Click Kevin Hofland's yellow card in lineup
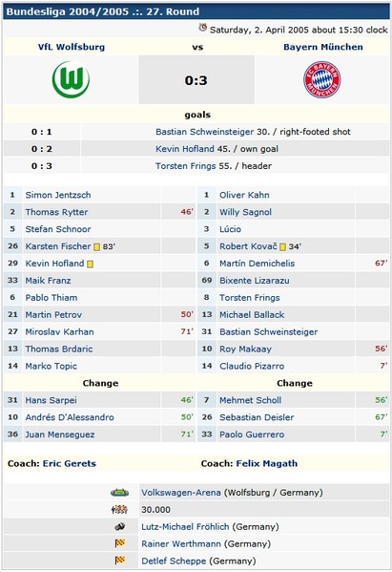Screen dimensions: 392x572 90,265
